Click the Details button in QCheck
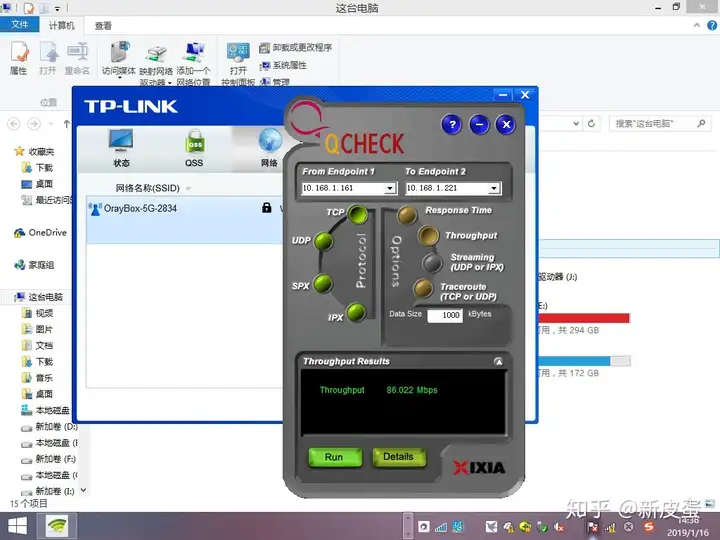The image size is (720, 540). [399, 457]
